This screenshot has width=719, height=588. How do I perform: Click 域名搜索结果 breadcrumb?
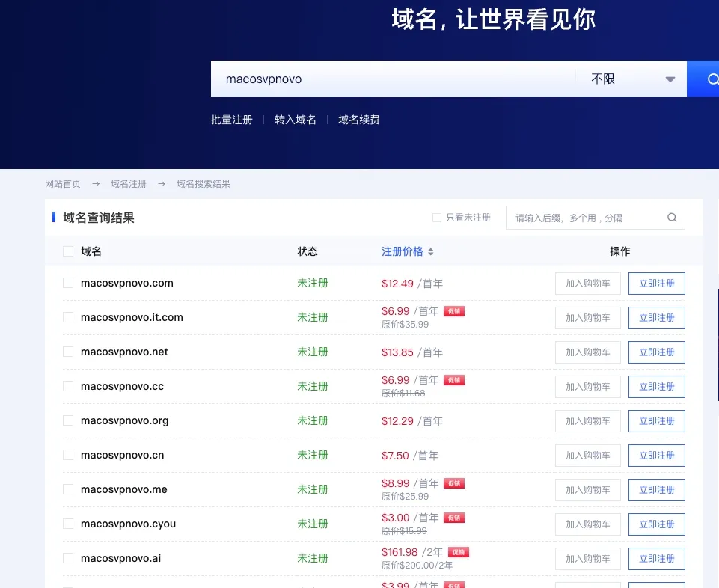204,184
